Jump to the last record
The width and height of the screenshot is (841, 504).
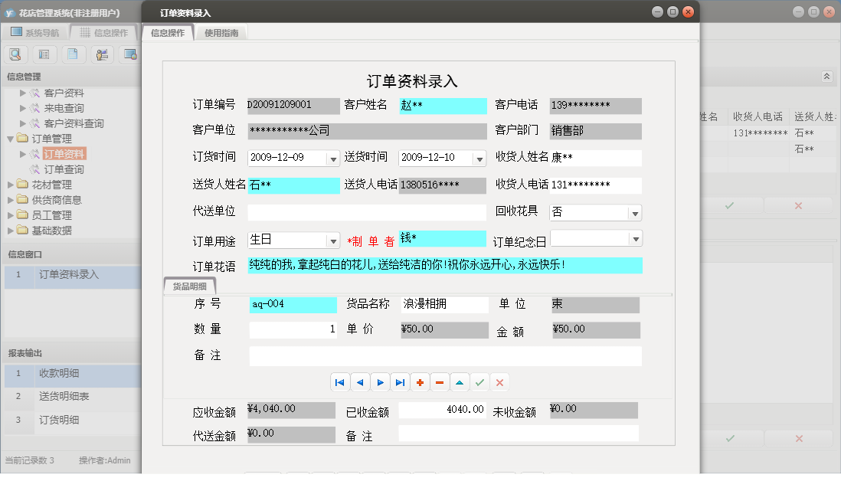(x=399, y=381)
